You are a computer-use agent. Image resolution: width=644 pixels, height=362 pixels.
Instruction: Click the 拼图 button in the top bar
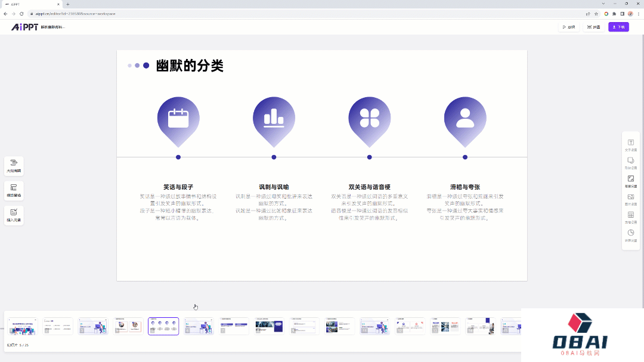pyautogui.click(x=593, y=27)
